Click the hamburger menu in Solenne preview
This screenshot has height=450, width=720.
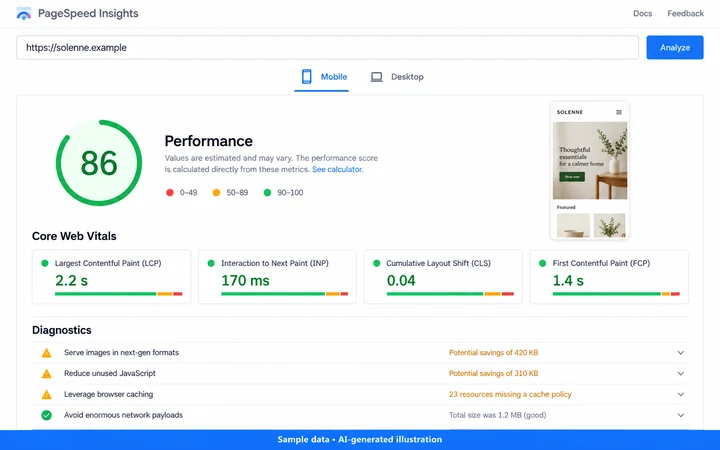coord(619,112)
